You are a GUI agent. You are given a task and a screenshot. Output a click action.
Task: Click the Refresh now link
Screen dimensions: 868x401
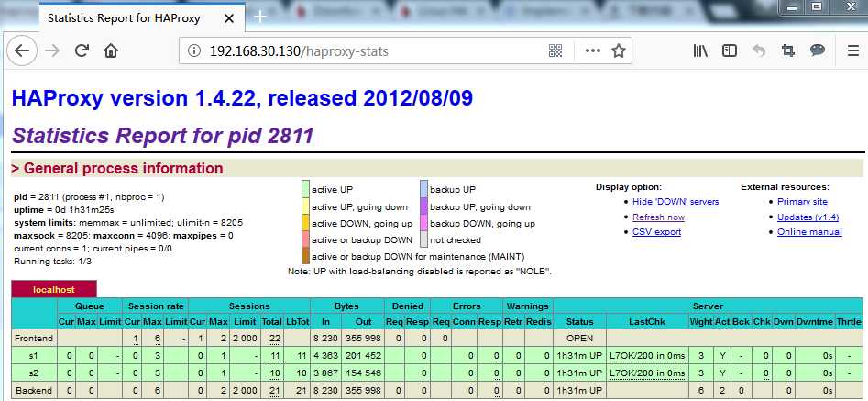658,217
